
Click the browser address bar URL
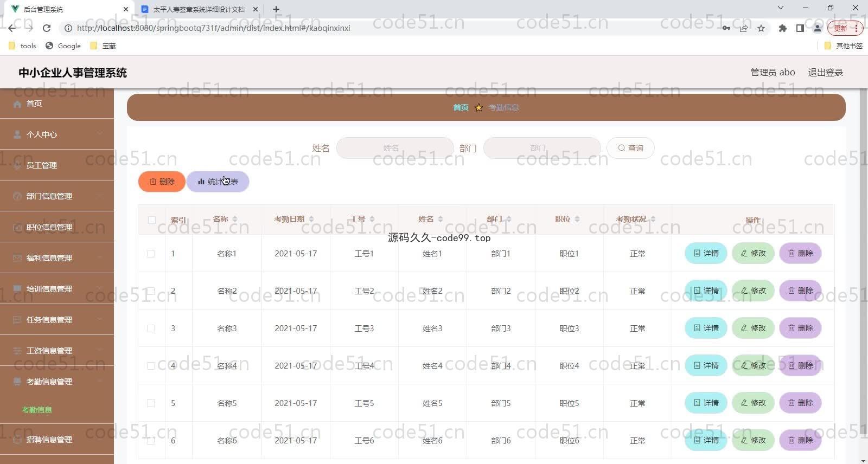pos(213,28)
